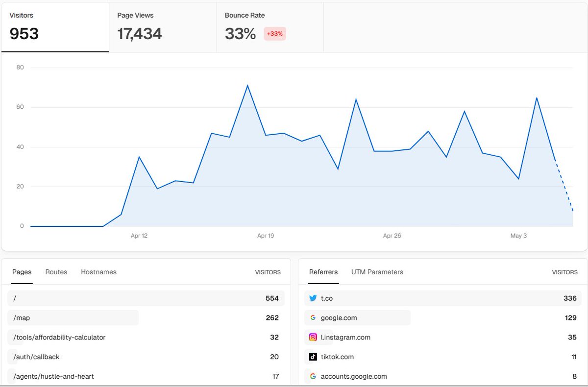Open the accounts.google.com referrer
This screenshot has width=588, height=387.
pos(443,377)
